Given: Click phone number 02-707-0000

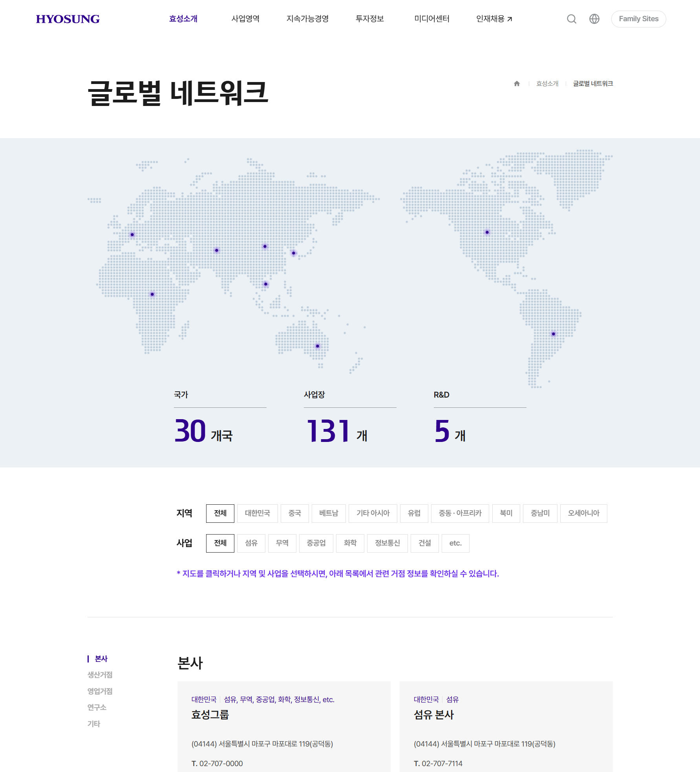Looking at the screenshot, I should click(x=221, y=763).
